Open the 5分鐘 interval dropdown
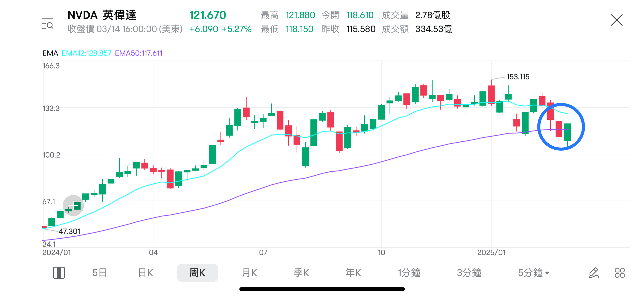 (x=534, y=273)
